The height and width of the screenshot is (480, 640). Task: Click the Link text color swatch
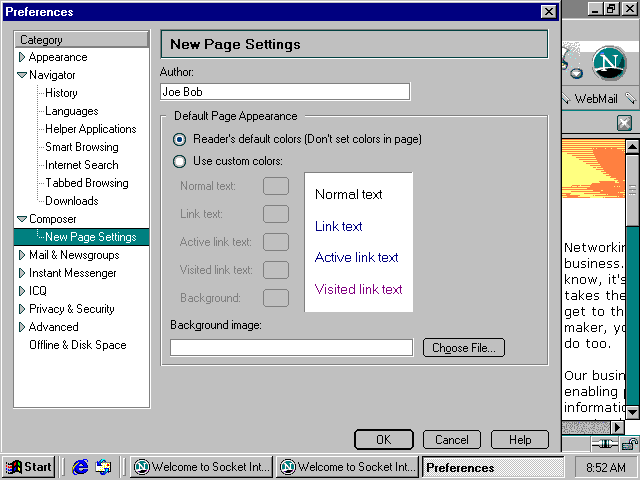276,214
